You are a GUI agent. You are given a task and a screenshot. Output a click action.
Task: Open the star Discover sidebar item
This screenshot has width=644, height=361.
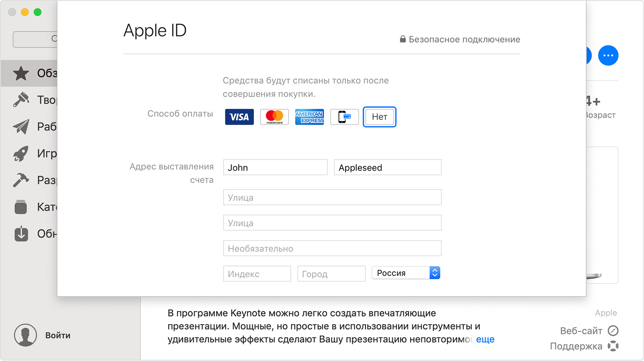(x=30, y=74)
